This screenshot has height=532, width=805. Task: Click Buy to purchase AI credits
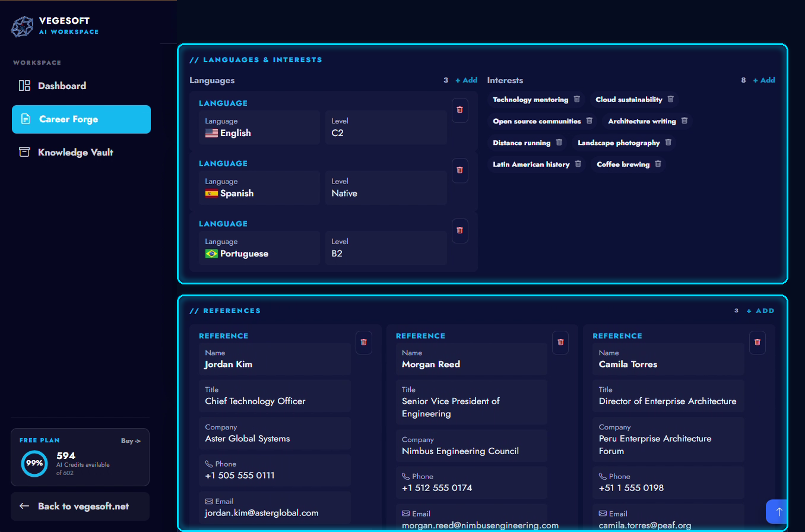pos(131,441)
